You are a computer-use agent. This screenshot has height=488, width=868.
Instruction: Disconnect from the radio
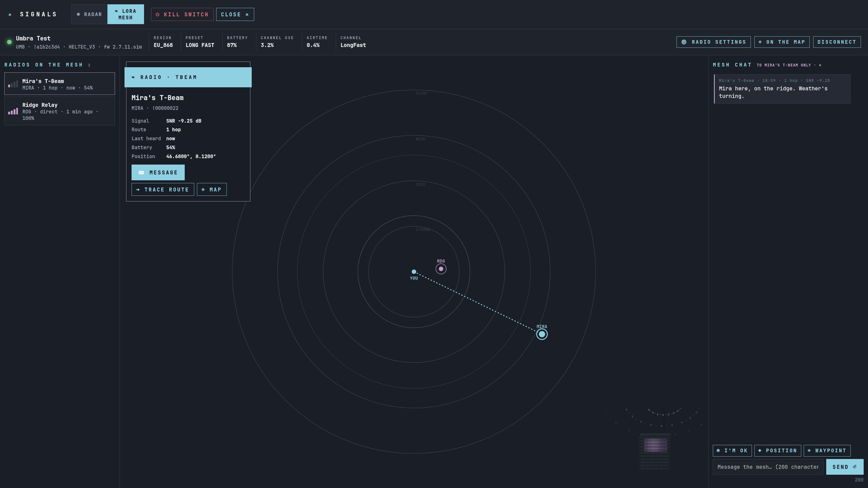tap(837, 42)
